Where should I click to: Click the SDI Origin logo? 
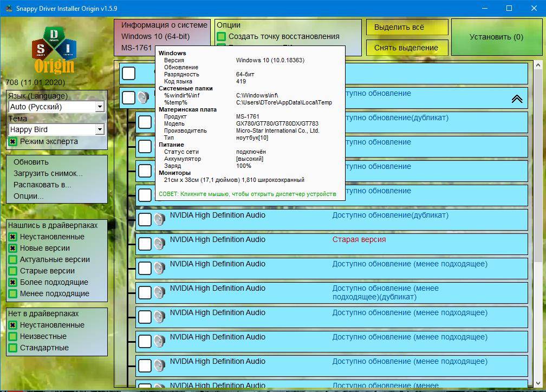click(x=54, y=50)
